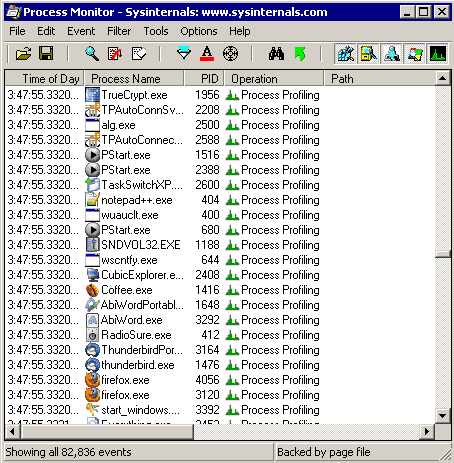This screenshot has width=454, height=463.
Task: Select the start_windows process name
Action: coord(140,410)
